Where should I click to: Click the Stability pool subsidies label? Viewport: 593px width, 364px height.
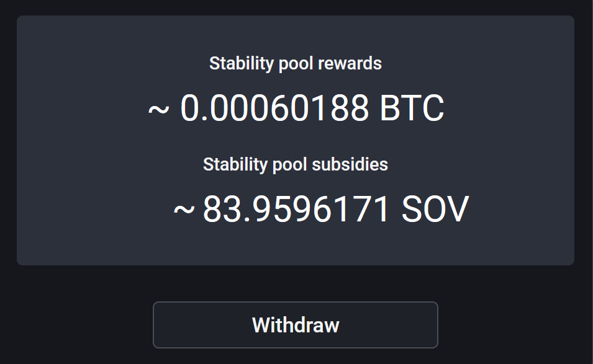296,164
